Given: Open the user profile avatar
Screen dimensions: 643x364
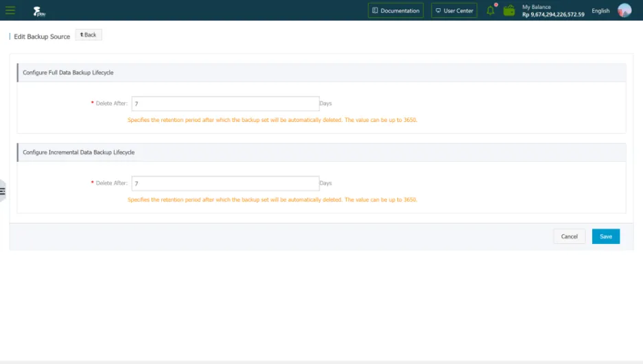Looking at the screenshot, I should (x=624, y=10).
